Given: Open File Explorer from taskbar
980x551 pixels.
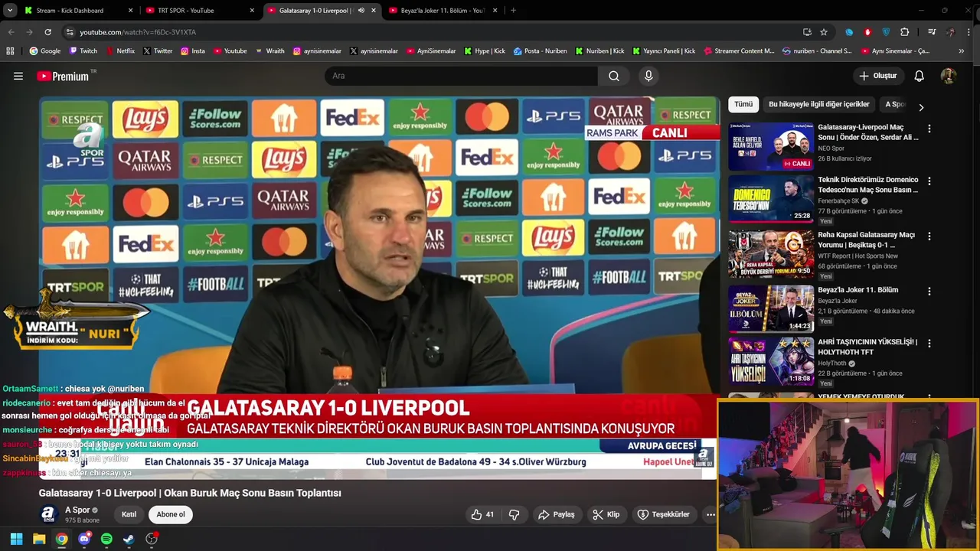Looking at the screenshot, I should point(39,539).
